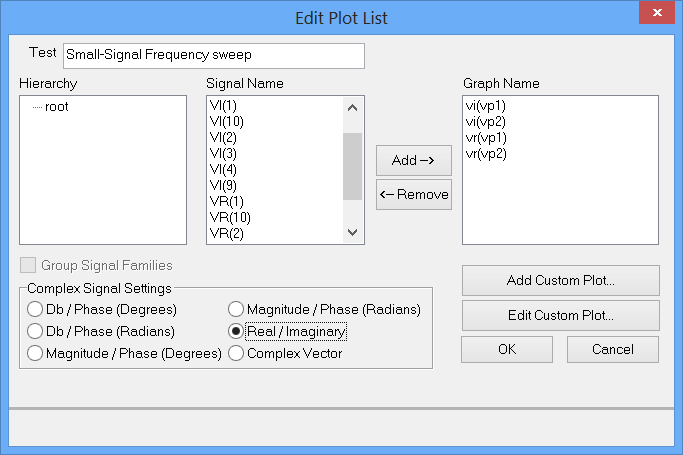Select vr(vp1) in the Graph Name list
Image resolution: width=683 pixels, height=455 pixels.
coord(486,138)
